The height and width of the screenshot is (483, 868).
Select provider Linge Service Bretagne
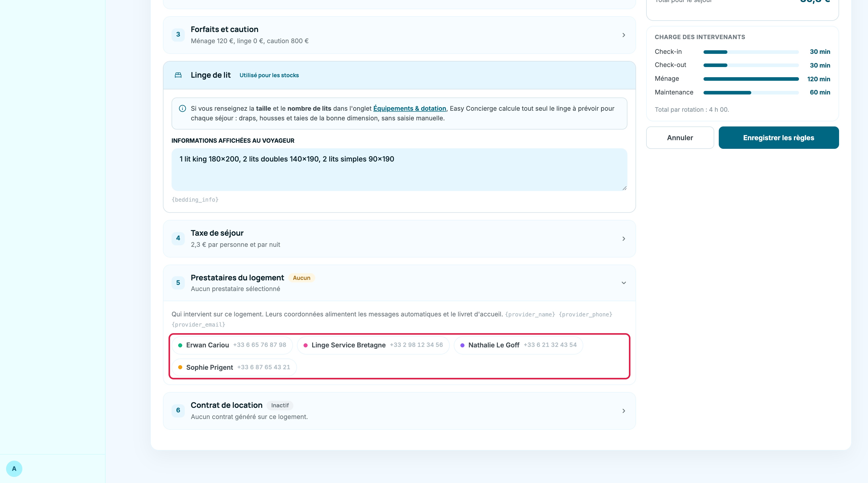373,345
